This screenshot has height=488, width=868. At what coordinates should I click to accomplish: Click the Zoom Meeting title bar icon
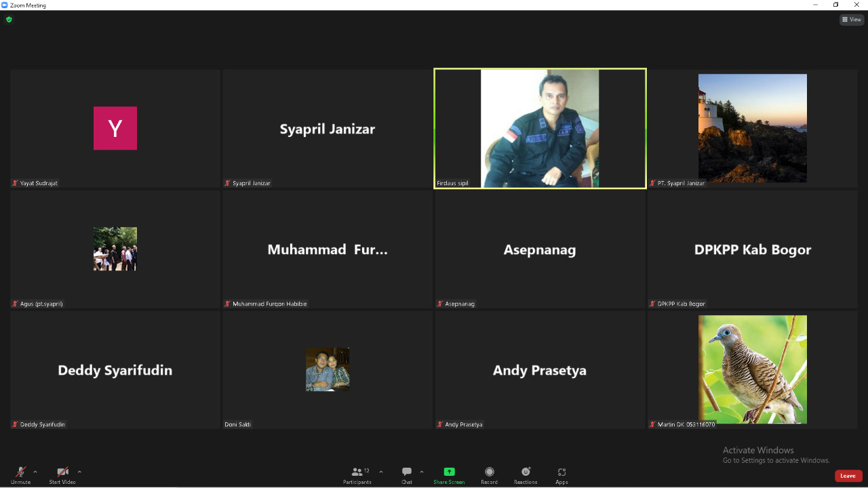pos(5,5)
